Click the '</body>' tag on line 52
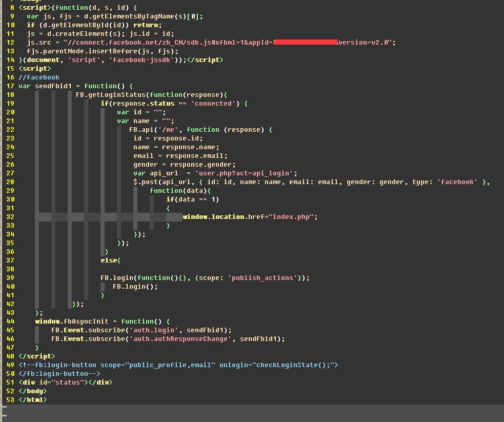 pos(33,391)
